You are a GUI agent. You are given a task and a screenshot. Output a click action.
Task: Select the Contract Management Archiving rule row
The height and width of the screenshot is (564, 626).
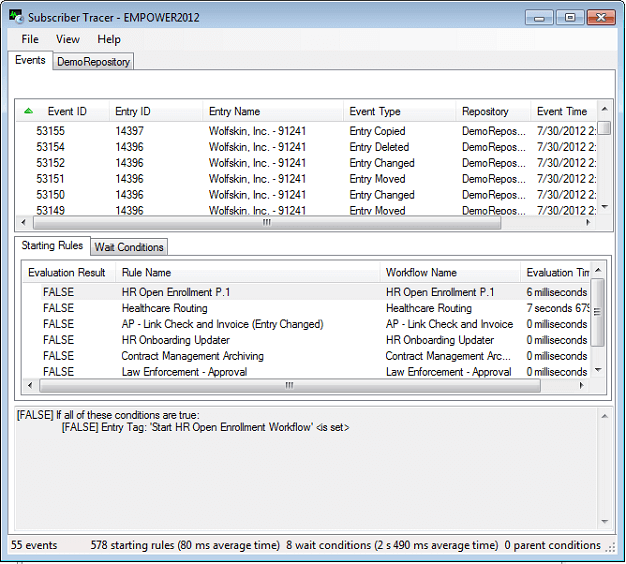(306, 356)
